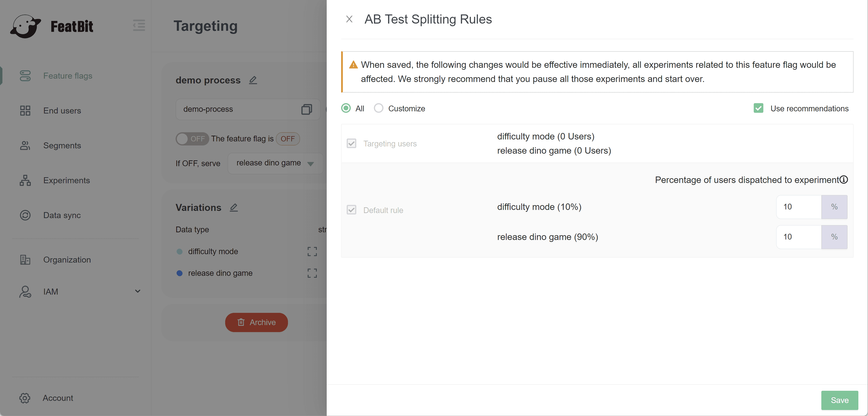The height and width of the screenshot is (416, 868).
Task: Uncheck Use recommendations checkbox
Action: [758, 108]
